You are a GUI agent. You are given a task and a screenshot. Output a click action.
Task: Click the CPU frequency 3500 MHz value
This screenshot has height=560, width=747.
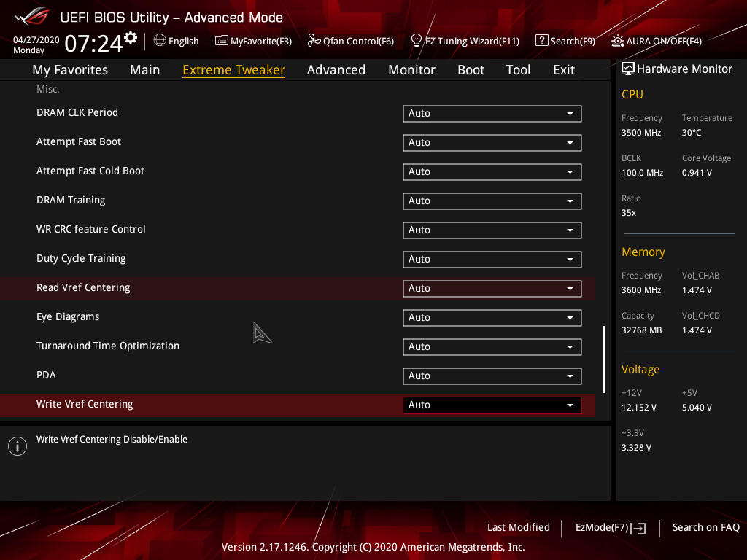point(641,133)
